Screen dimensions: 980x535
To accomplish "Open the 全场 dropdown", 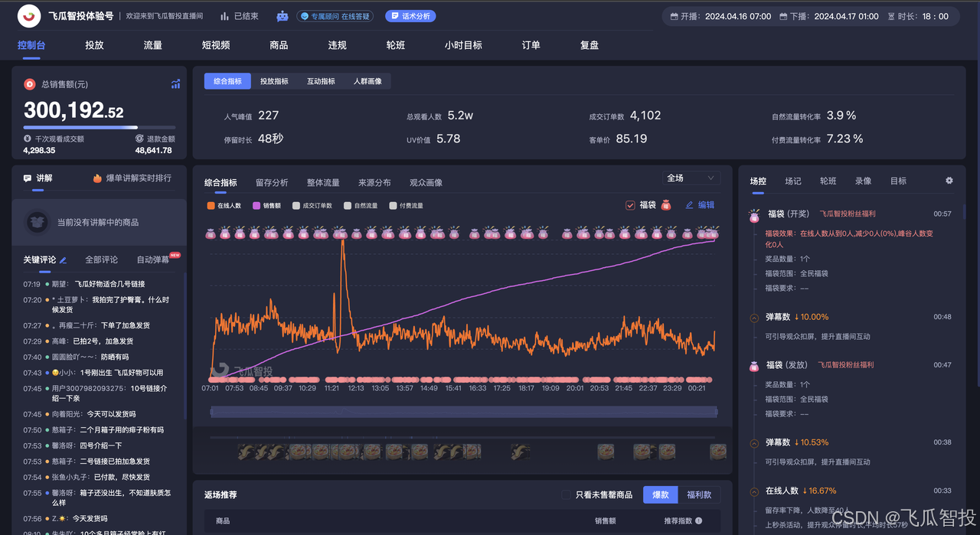I will 691,178.
